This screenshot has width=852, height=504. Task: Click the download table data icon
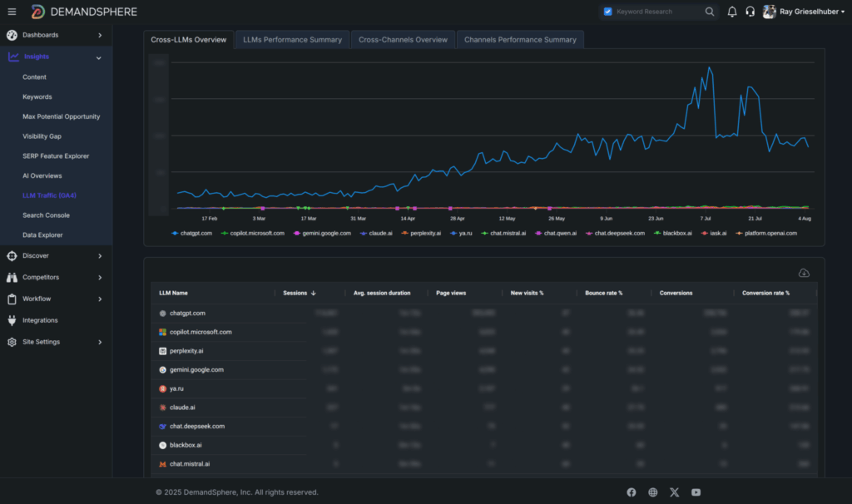point(804,273)
